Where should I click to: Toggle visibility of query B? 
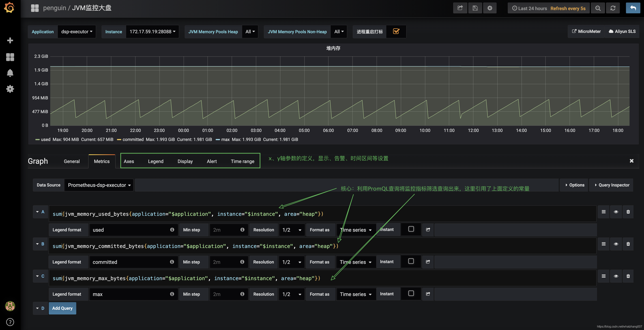tap(616, 244)
